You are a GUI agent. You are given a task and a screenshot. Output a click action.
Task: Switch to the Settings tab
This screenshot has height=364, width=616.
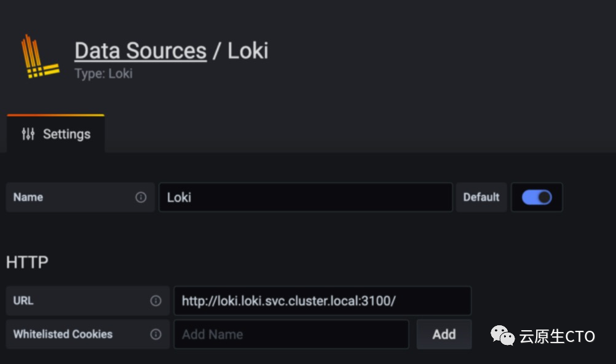56,134
